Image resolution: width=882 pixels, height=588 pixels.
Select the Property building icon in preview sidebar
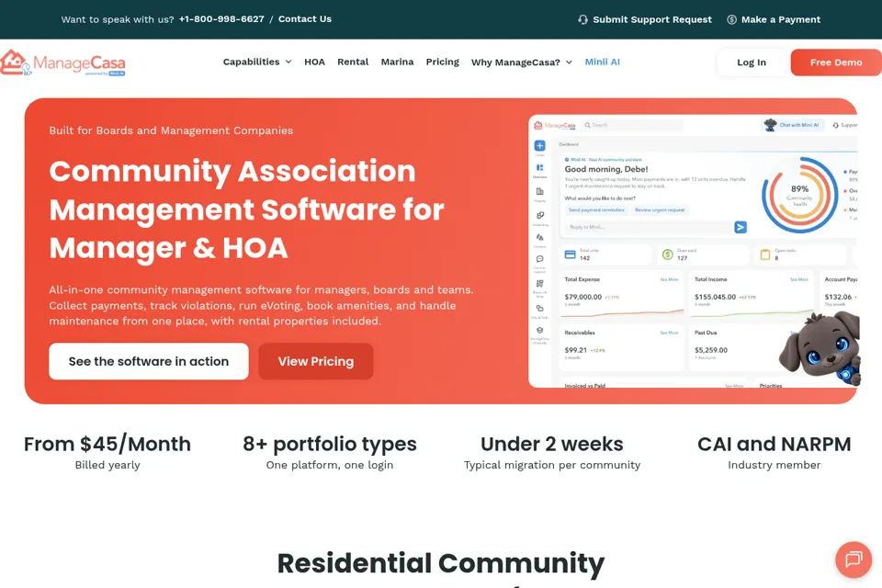(539, 191)
